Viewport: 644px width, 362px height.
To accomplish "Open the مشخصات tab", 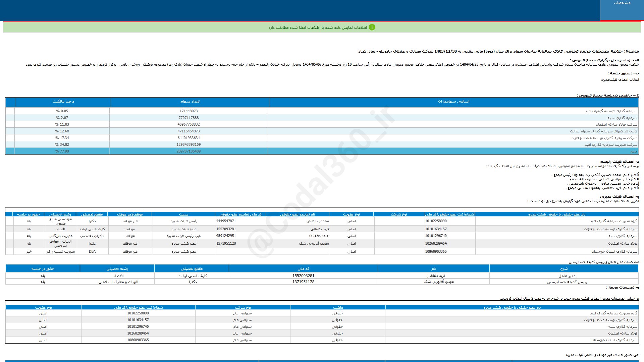I will pos(622,10).
